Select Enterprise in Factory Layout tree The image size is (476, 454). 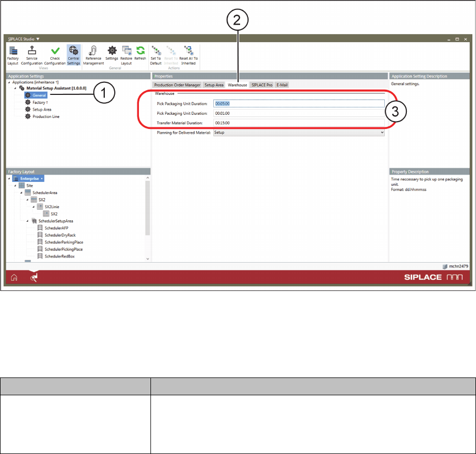coord(28,179)
